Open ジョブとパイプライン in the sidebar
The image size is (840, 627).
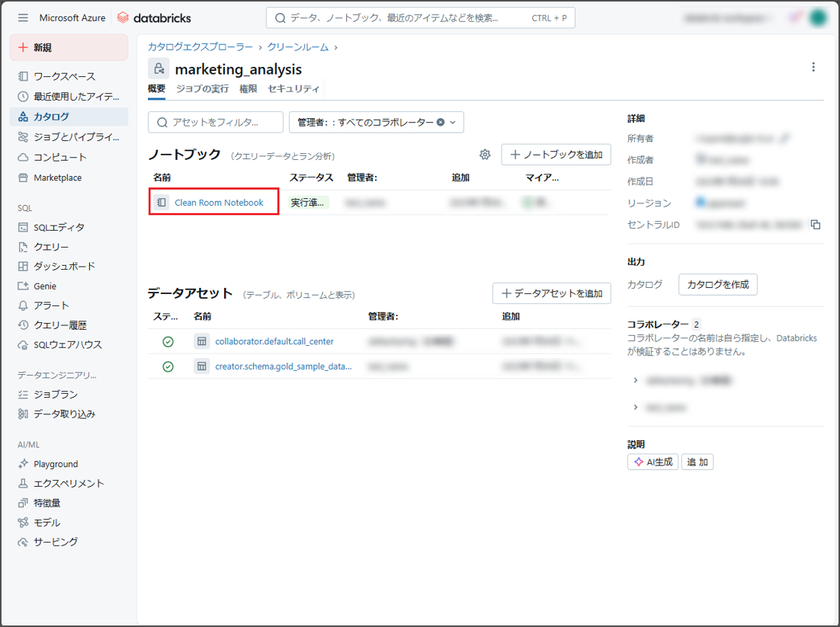coord(69,137)
